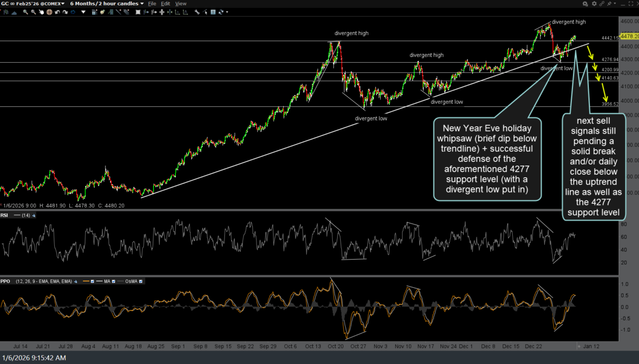The width and height of the screenshot is (639, 364).
Task: Select the crosshair cursor tool
Action: [x=49, y=12]
